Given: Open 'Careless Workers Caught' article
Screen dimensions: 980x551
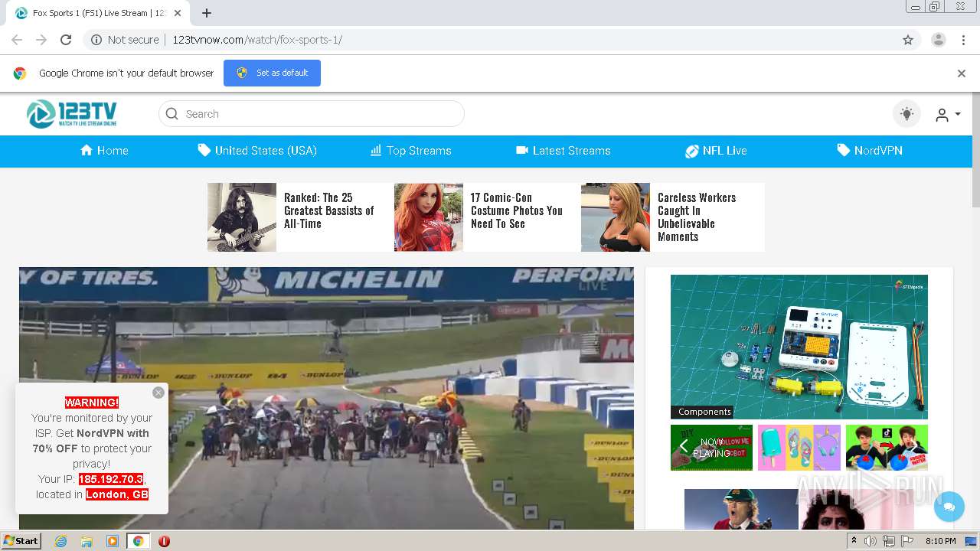Looking at the screenshot, I should [697, 217].
